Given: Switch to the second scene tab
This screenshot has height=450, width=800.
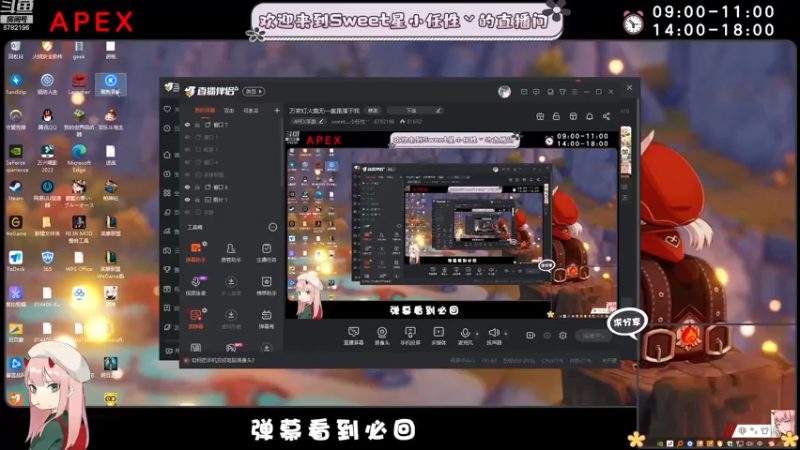Looking at the screenshot, I should click(229, 110).
